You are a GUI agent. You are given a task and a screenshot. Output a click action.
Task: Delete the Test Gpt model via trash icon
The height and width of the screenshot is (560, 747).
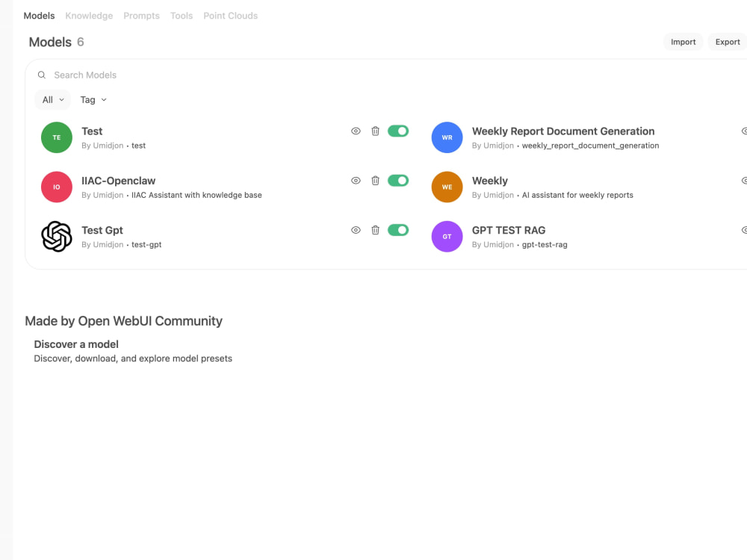tap(376, 230)
